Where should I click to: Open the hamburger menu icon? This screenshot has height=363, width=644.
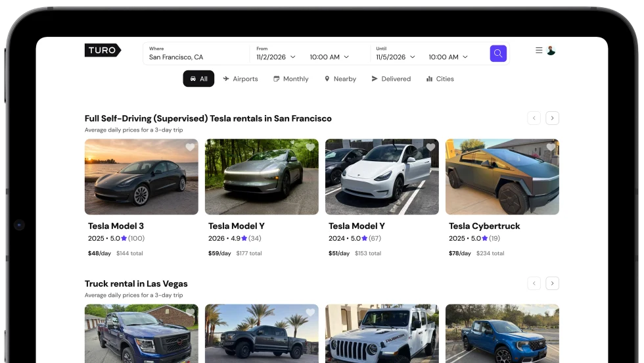(539, 50)
